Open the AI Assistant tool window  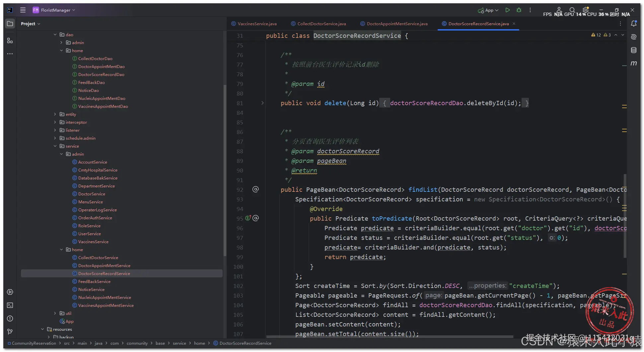(634, 37)
